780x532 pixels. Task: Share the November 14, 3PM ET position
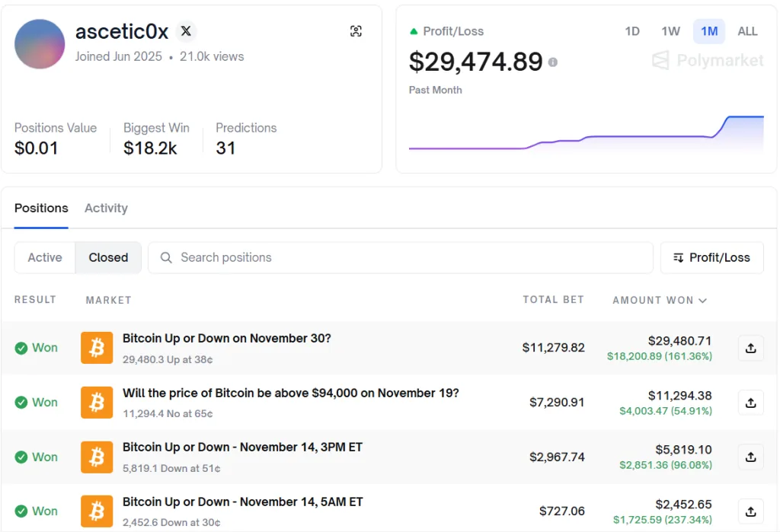[750, 457]
